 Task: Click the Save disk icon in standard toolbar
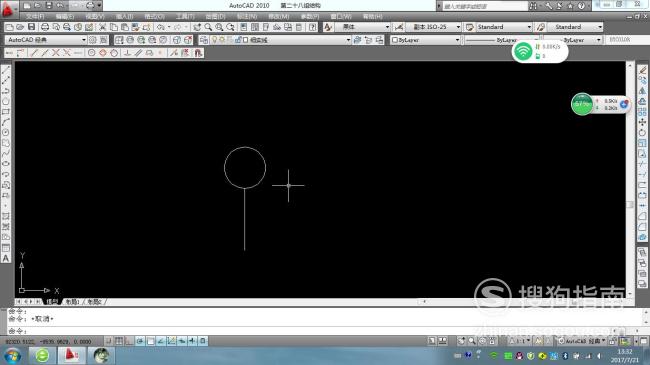click(32, 27)
